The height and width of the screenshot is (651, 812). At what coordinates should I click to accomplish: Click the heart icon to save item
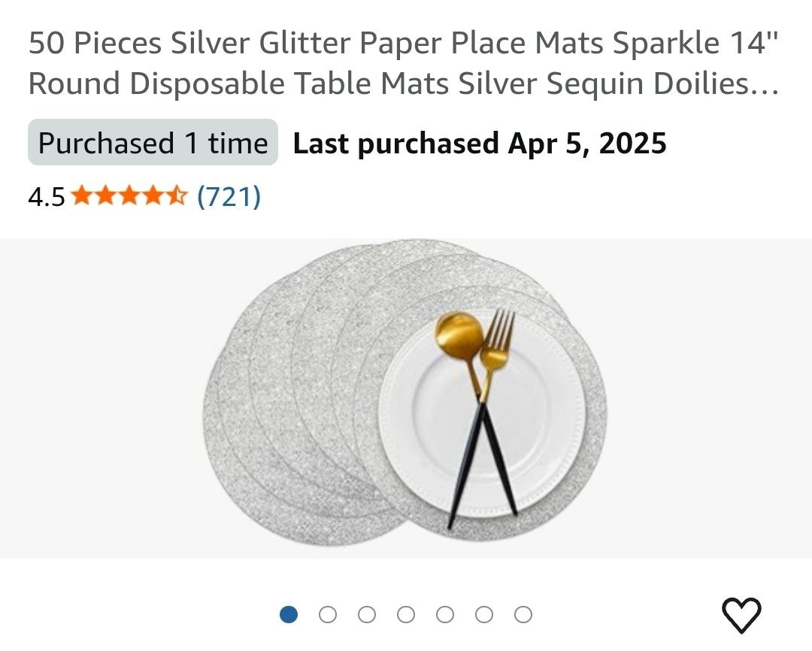point(741,616)
